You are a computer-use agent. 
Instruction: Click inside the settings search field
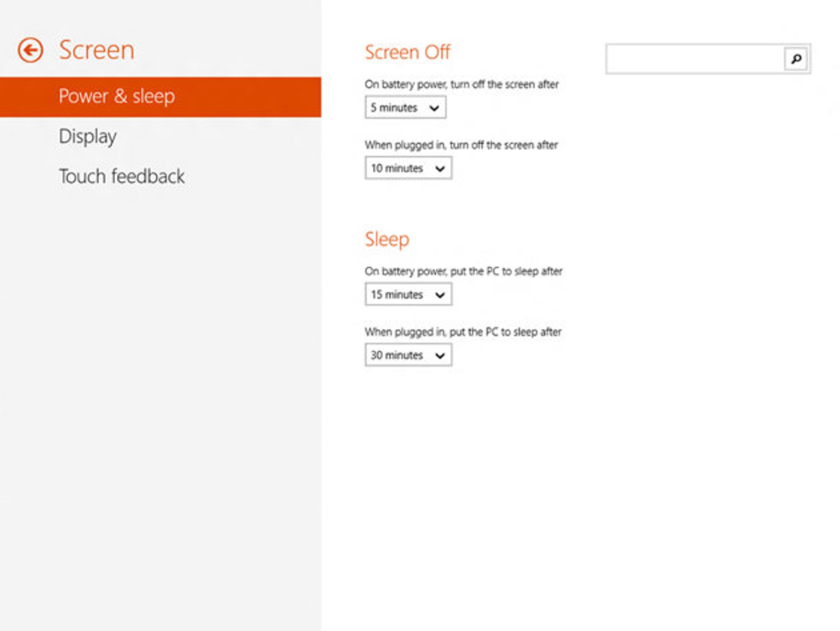click(696, 59)
